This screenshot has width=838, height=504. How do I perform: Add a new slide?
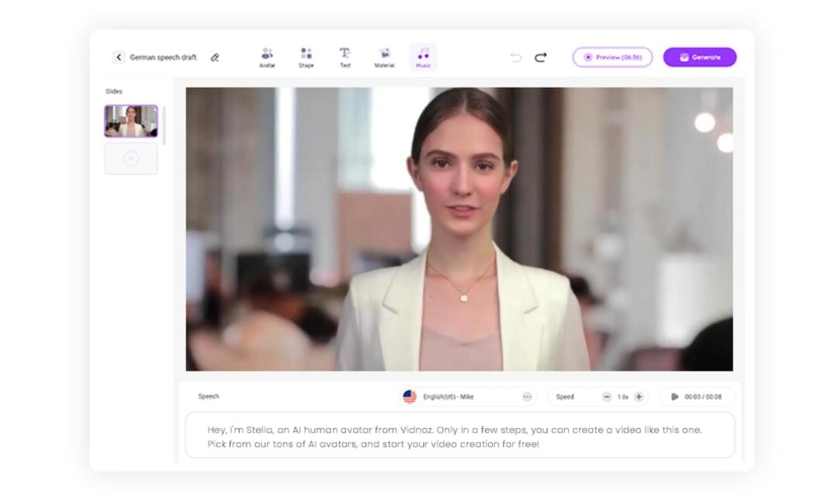point(131,158)
